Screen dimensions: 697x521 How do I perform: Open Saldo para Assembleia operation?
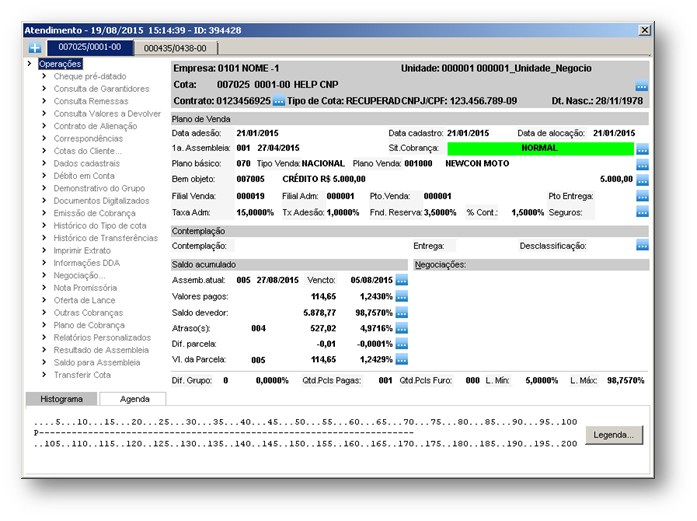pyautogui.click(x=97, y=362)
